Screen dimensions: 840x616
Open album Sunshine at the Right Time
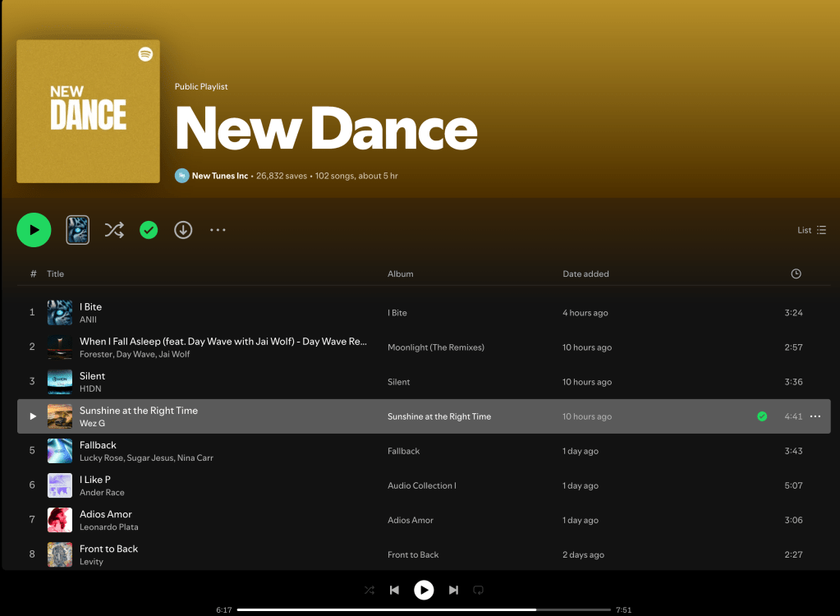439,416
